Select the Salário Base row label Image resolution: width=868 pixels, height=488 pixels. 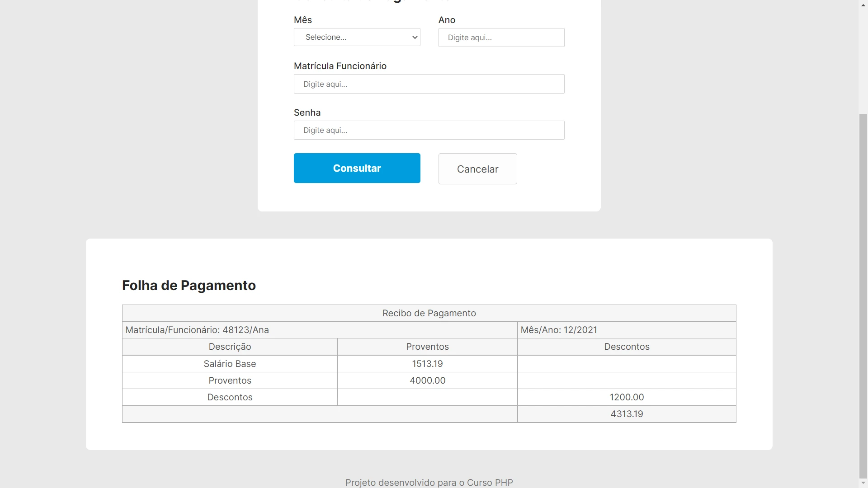[x=230, y=364]
